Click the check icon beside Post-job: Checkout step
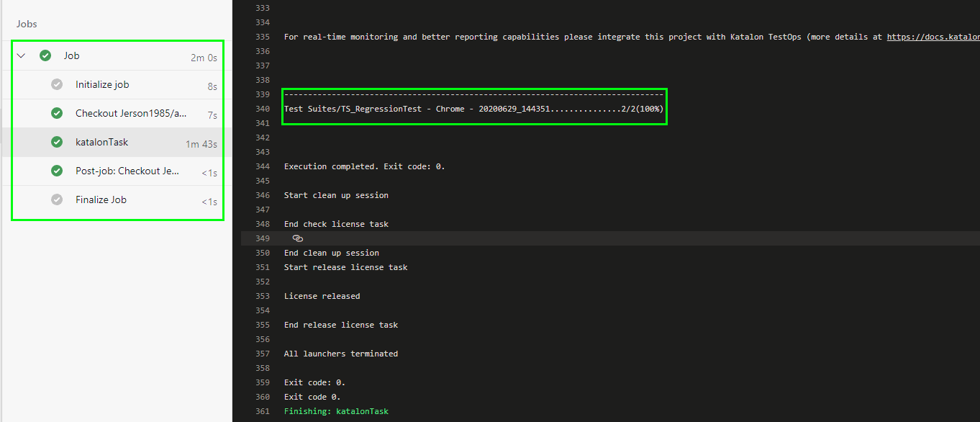Image resolution: width=980 pixels, height=422 pixels. pyautogui.click(x=56, y=171)
